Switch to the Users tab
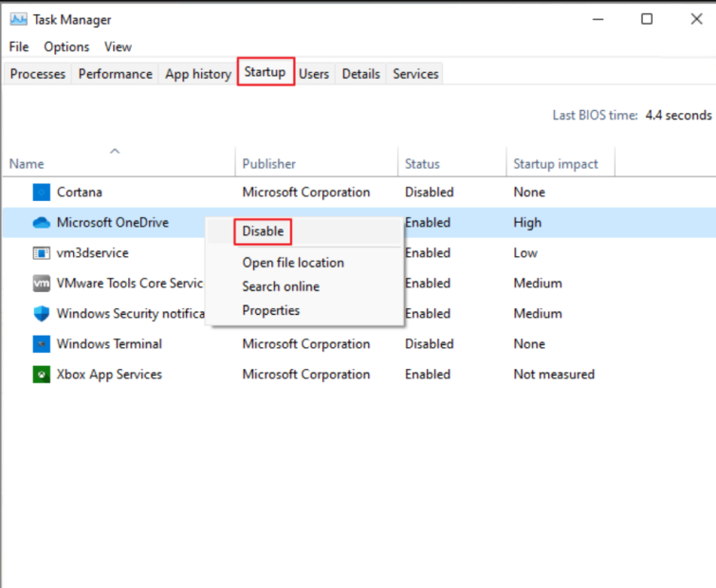The width and height of the screenshot is (716, 588). pyautogui.click(x=314, y=74)
